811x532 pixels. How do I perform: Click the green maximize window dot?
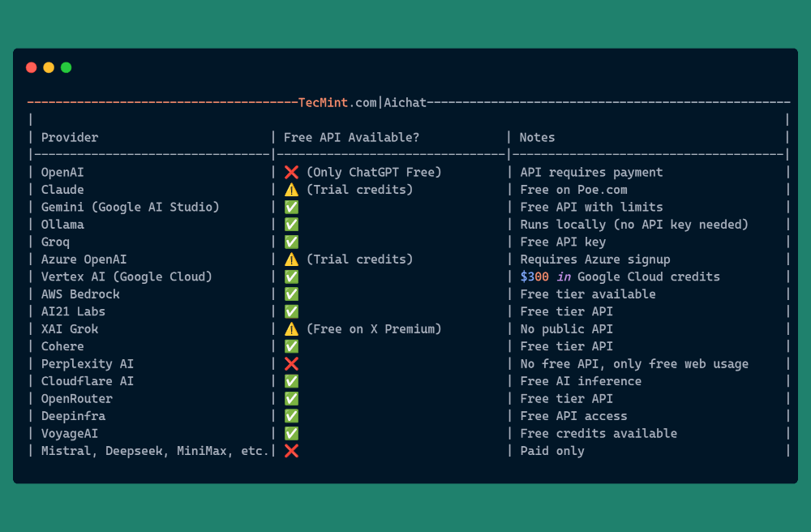(x=67, y=67)
